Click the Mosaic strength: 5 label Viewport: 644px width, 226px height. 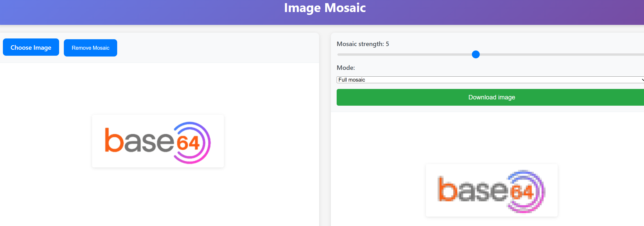363,44
